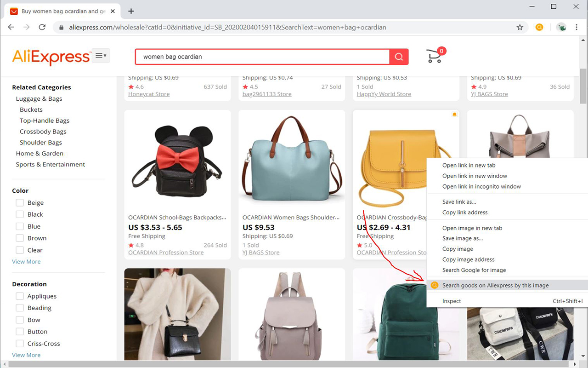This screenshot has height=368, width=588.
Task: Enable the Appliques decoration filter
Action: click(x=20, y=296)
